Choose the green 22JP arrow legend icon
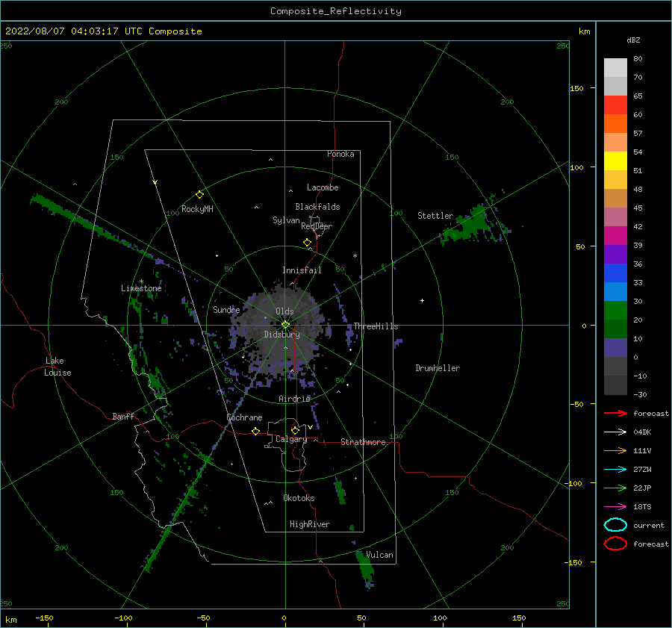672x628 pixels. (x=615, y=488)
